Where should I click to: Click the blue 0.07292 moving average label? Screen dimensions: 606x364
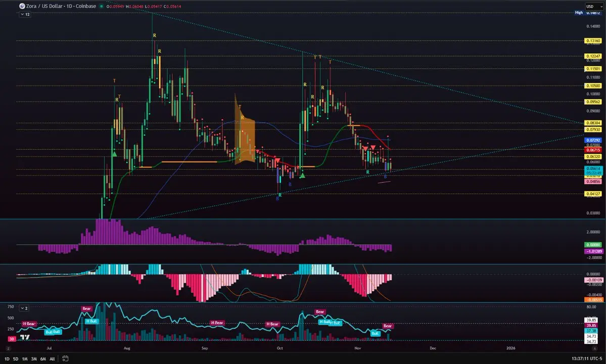tap(593, 140)
